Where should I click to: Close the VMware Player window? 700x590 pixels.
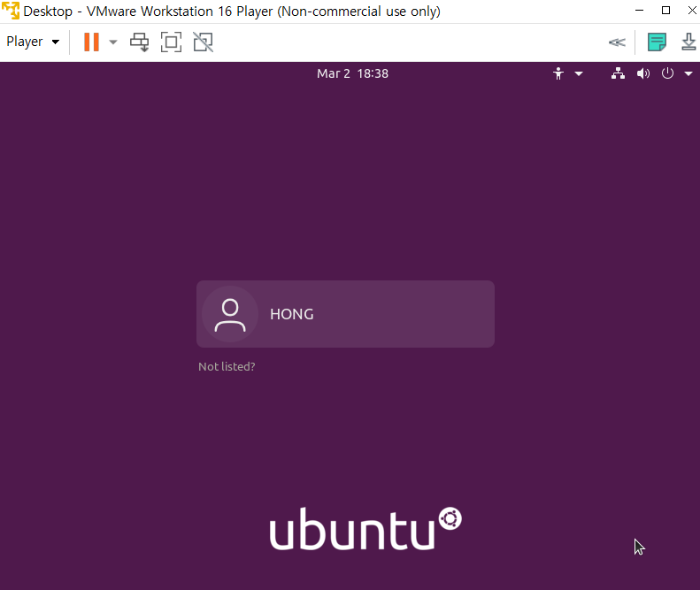tap(692, 11)
